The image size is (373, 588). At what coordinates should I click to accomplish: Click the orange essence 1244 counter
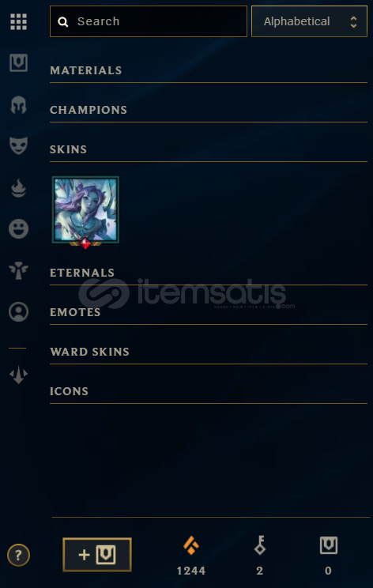coord(191,556)
